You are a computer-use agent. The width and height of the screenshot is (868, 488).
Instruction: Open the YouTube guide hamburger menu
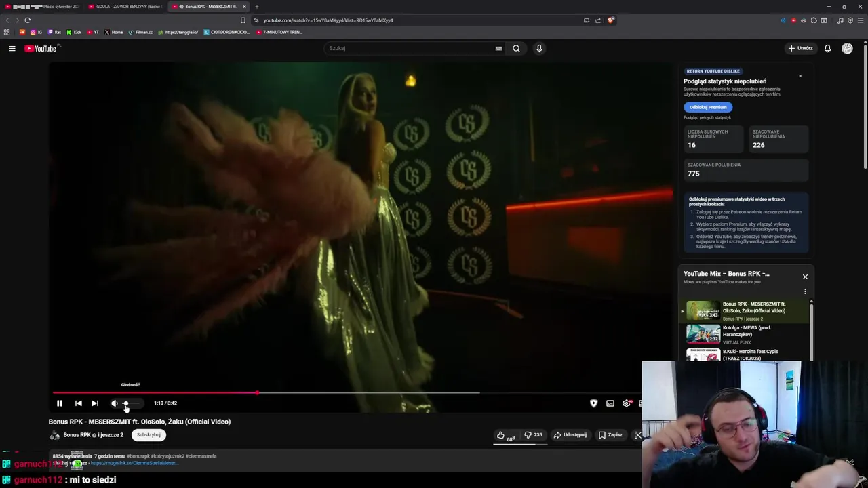point(12,48)
